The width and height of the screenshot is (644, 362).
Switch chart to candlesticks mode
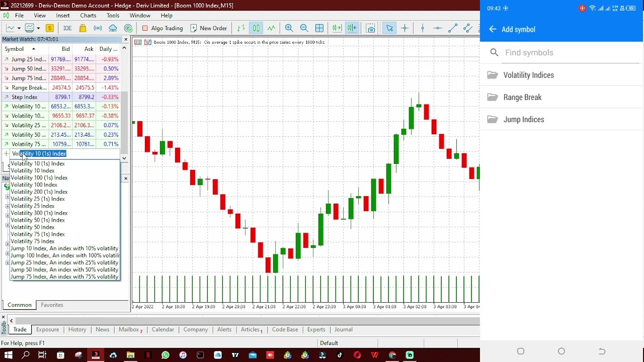[x=256, y=28]
